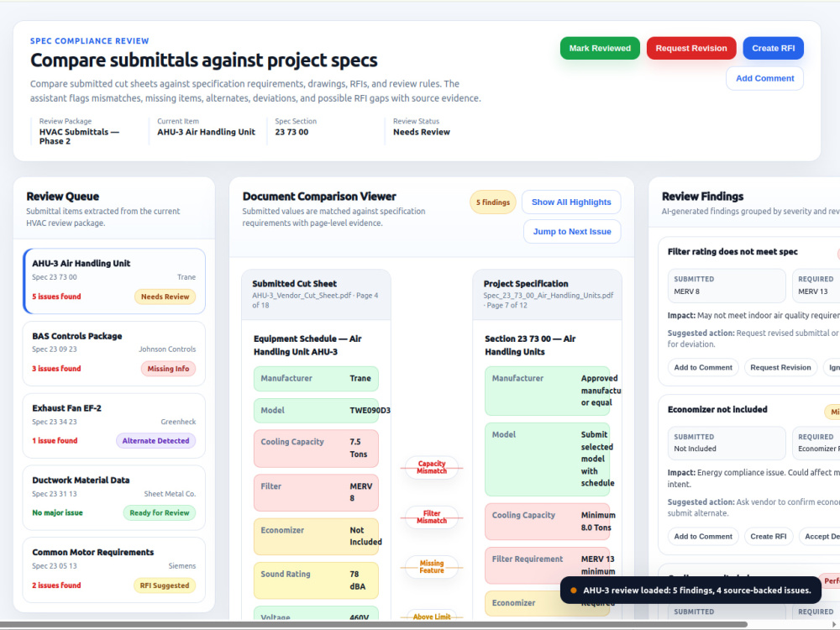
Task: Jump to Next Issue in viewer
Action: click(x=571, y=232)
